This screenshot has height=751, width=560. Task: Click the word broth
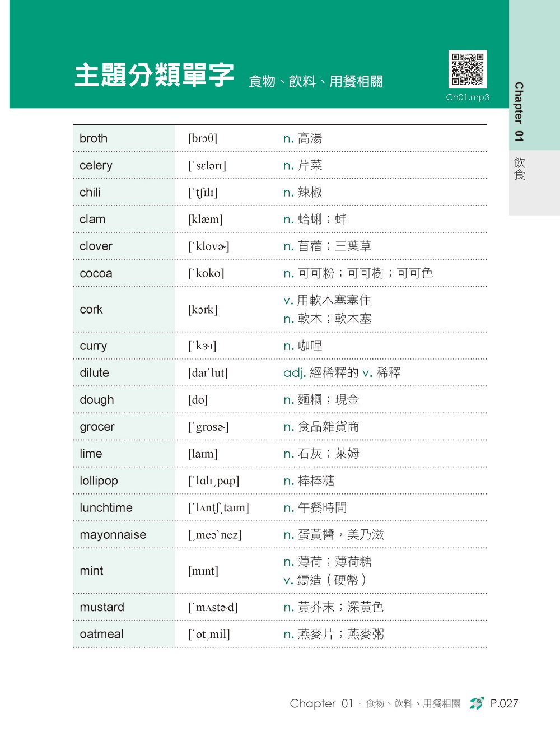pyautogui.click(x=94, y=138)
